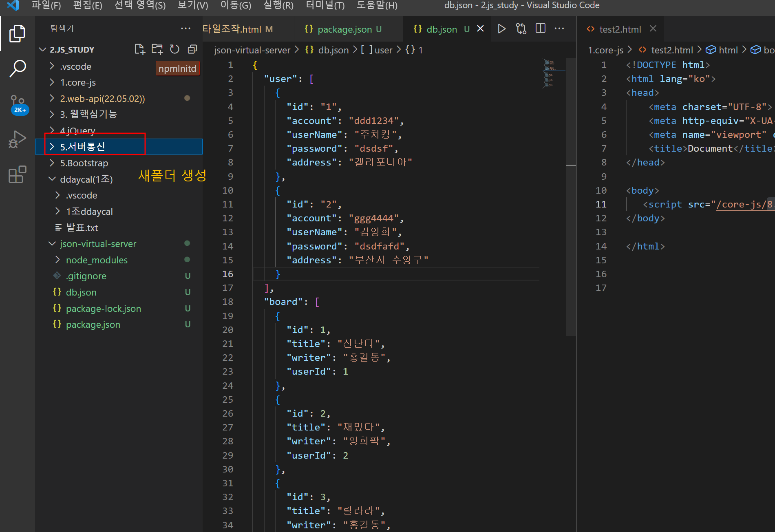The width and height of the screenshot is (775, 532).
Task: Expand the .vscode folder under 2.JS_STUDY root
Action: pyautogui.click(x=52, y=66)
